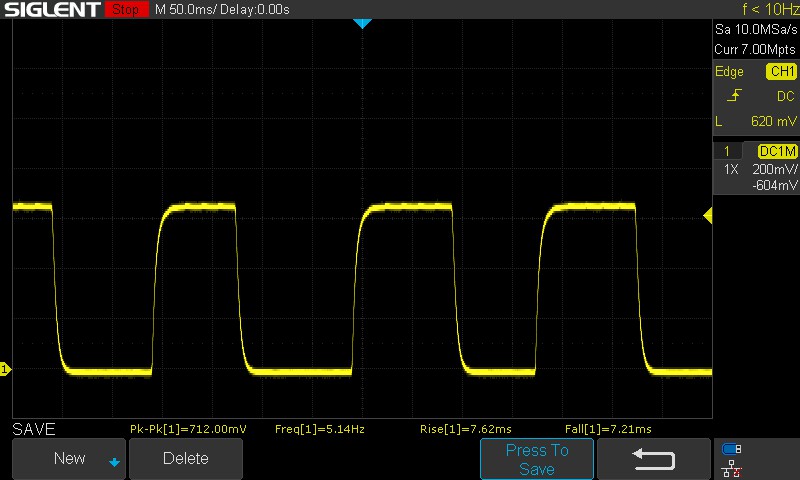The height and width of the screenshot is (480, 800).
Task: Click the New button in the SAVE menu
Action: click(69, 458)
